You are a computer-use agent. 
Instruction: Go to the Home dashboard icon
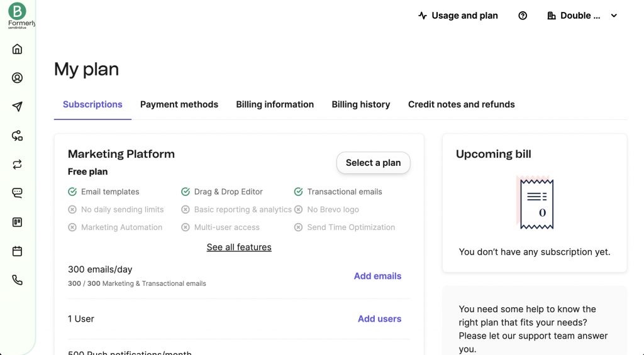18,49
